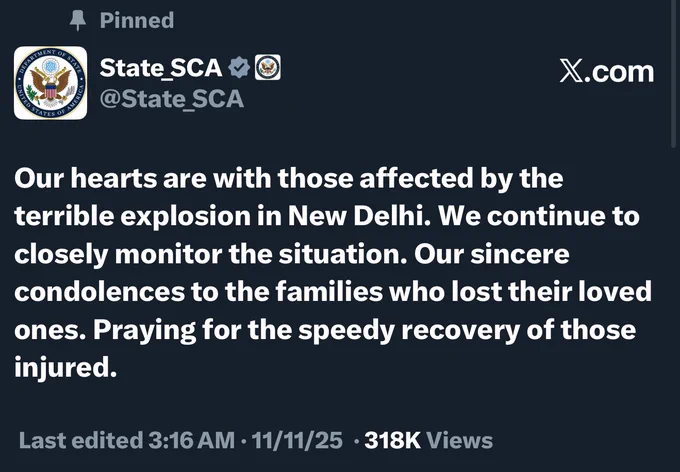
Task: Click the X logo in the watermark
Action: [x=571, y=72]
